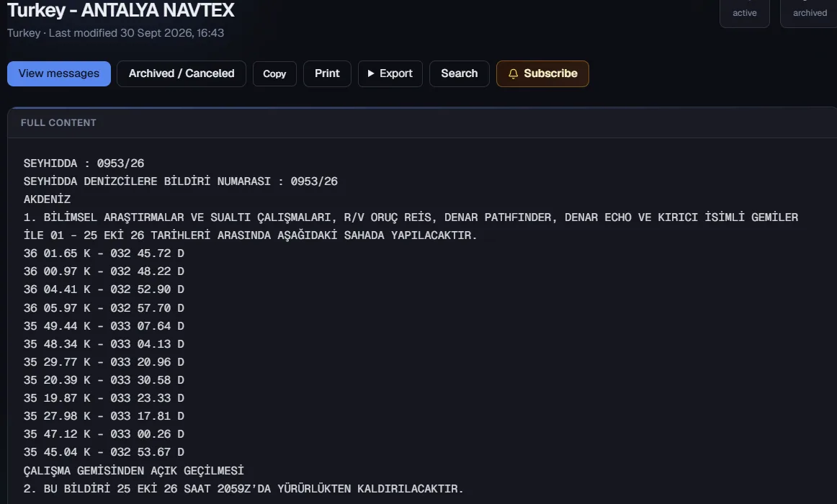Click the play triangle icon in Export
The height and width of the screenshot is (504, 837).
370,73
